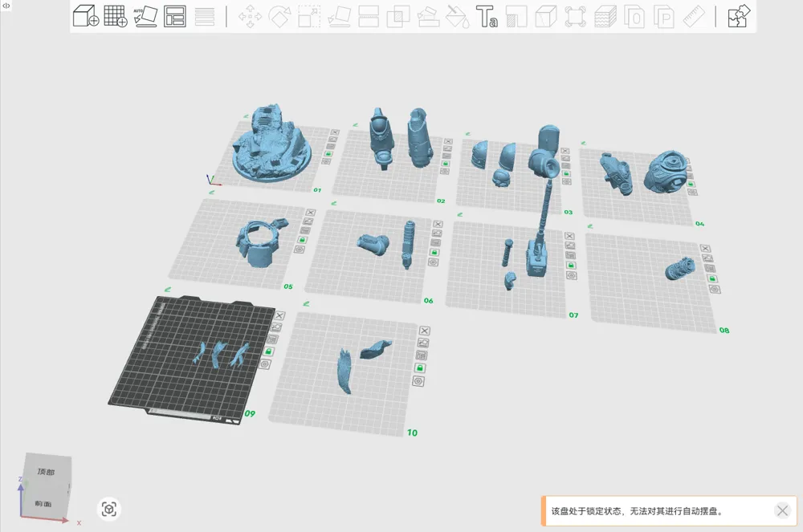Image resolution: width=803 pixels, height=532 pixels.
Task: Toggle lock on plate 03
Action: (x=566, y=173)
